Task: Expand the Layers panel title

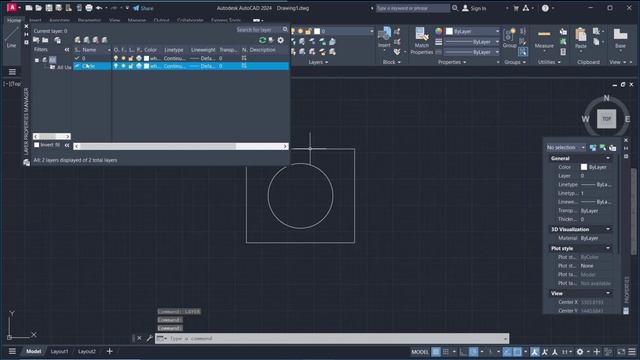Action: click(x=318, y=62)
